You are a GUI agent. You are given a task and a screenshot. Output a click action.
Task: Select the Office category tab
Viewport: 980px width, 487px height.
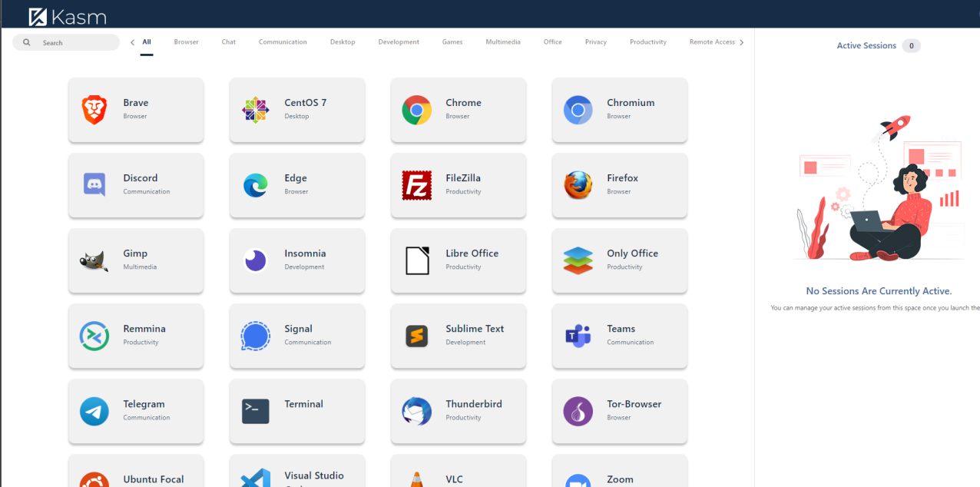pos(553,42)
